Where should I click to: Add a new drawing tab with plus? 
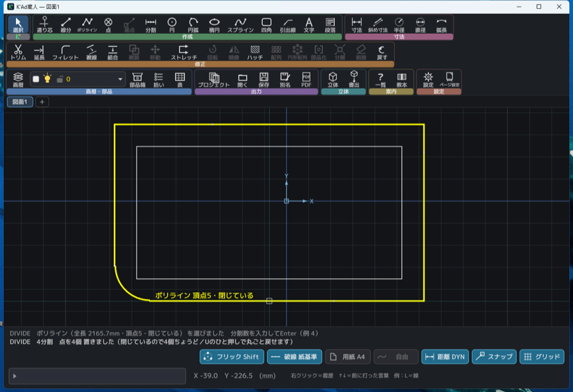click(x=42, y=102)
